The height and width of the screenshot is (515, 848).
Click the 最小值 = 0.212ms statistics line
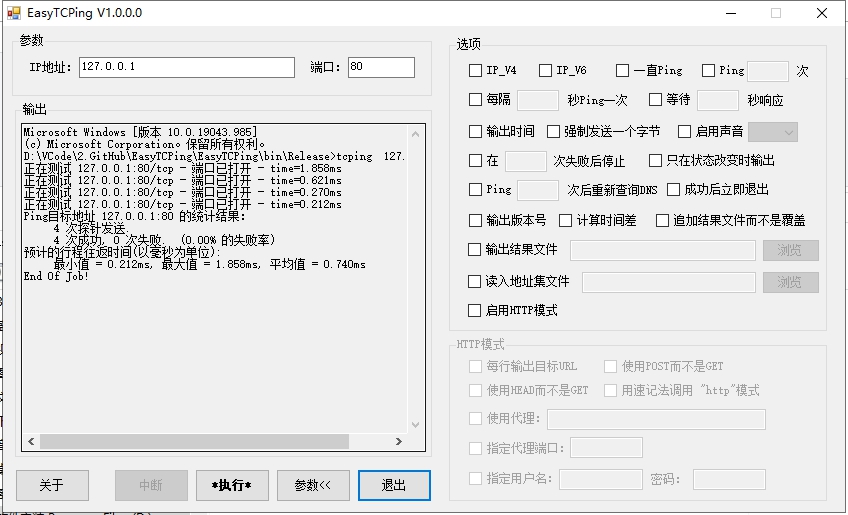[210, 265]
